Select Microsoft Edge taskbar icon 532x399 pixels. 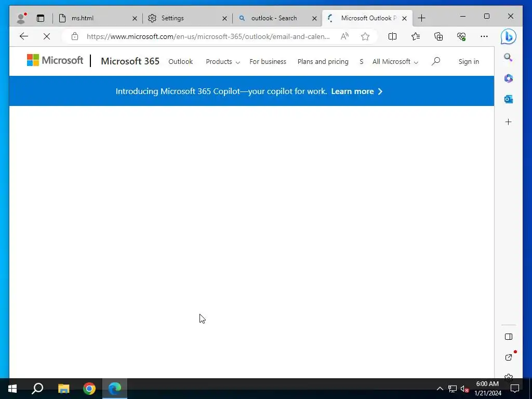115,389
